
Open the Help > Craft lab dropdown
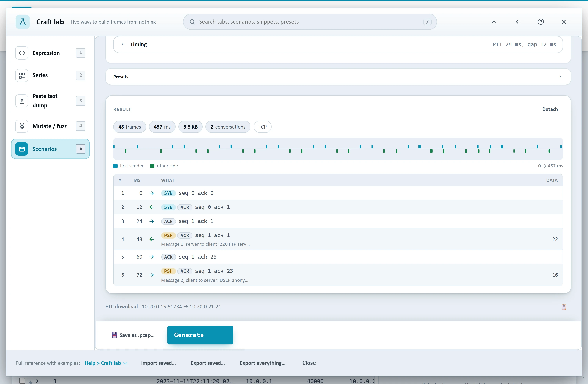106,363
